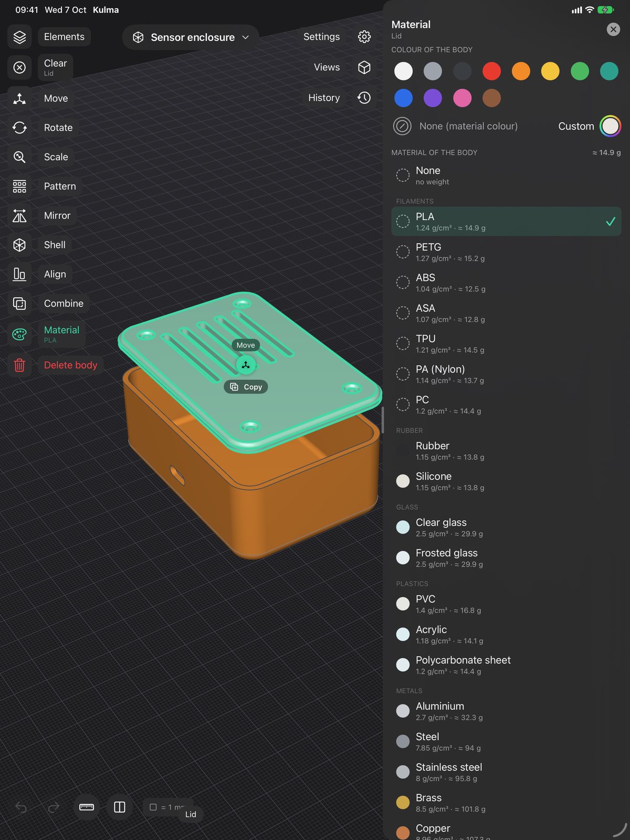The width and height of the screenshot is (630, 840).
Task: Click the split view icon
Action: [120, 807]
